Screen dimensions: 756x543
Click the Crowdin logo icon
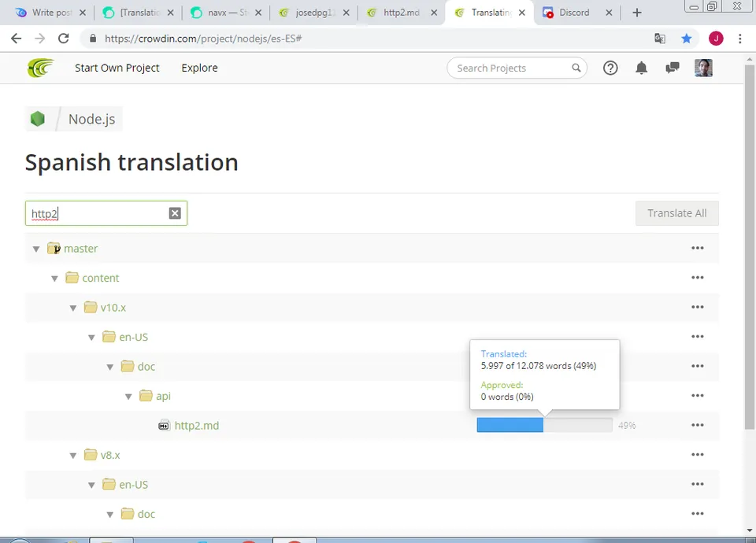[x=40, y=68]
